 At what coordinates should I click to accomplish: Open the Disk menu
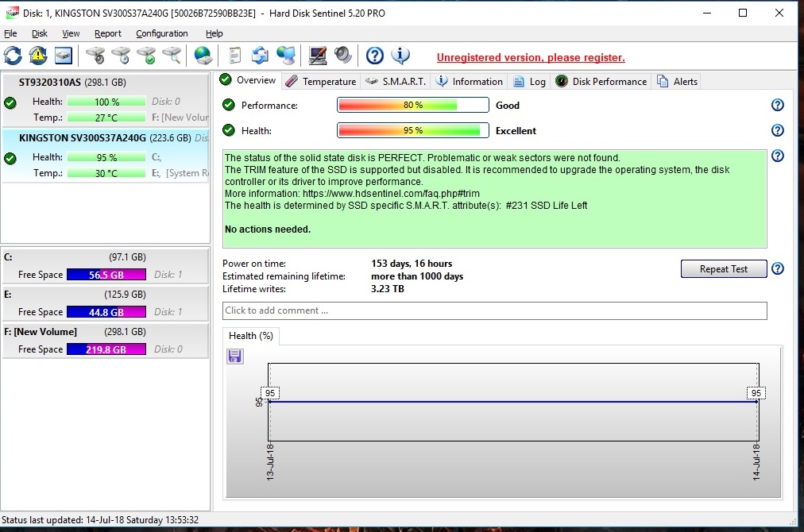[x=40, y=33]
